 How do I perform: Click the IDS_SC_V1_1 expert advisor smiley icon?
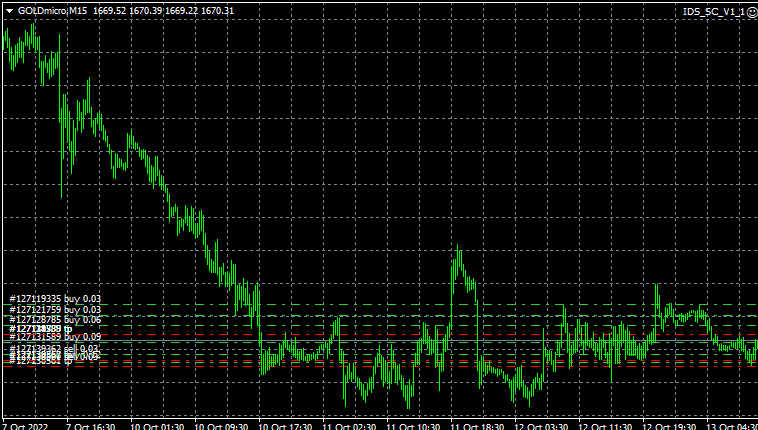click(x=751, y=10)
